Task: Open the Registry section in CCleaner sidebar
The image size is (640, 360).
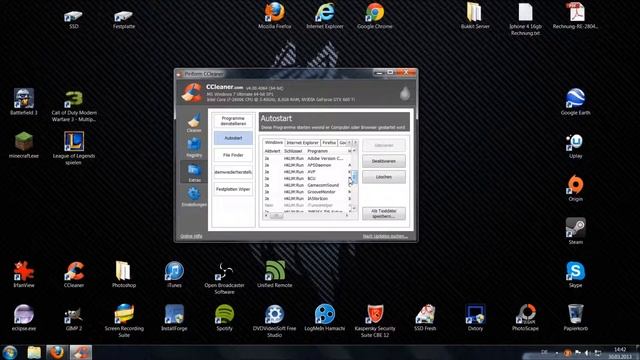Action: [194, 147]
